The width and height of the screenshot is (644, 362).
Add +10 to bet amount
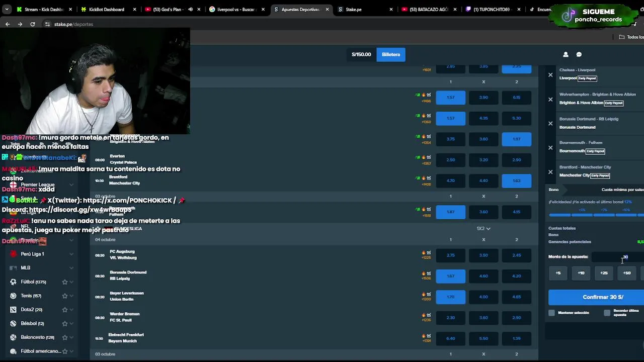581,273
